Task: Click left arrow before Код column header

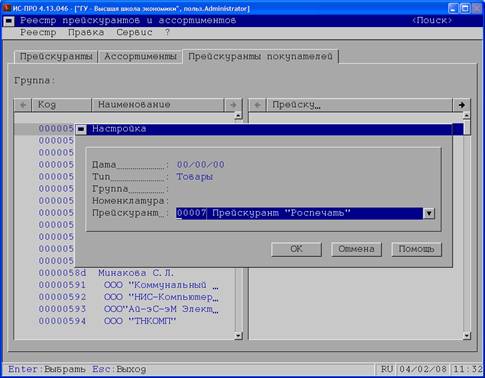Action: tap(23, 105)
